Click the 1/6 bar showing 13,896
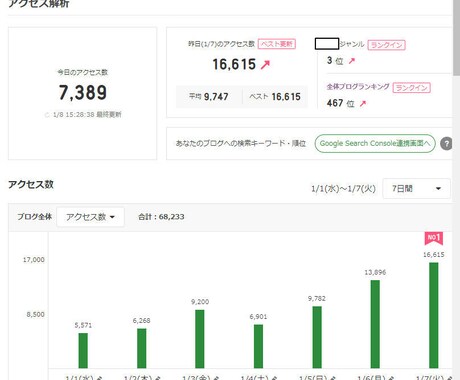The height and width of the screenshot is (380, 460). pyautogui.click(x=375, y=324)
